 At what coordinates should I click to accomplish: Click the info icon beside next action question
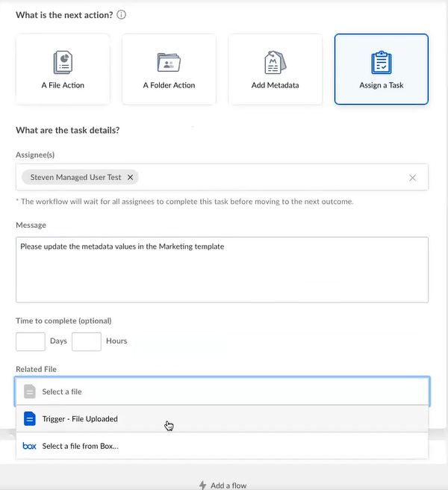(121, 15)
